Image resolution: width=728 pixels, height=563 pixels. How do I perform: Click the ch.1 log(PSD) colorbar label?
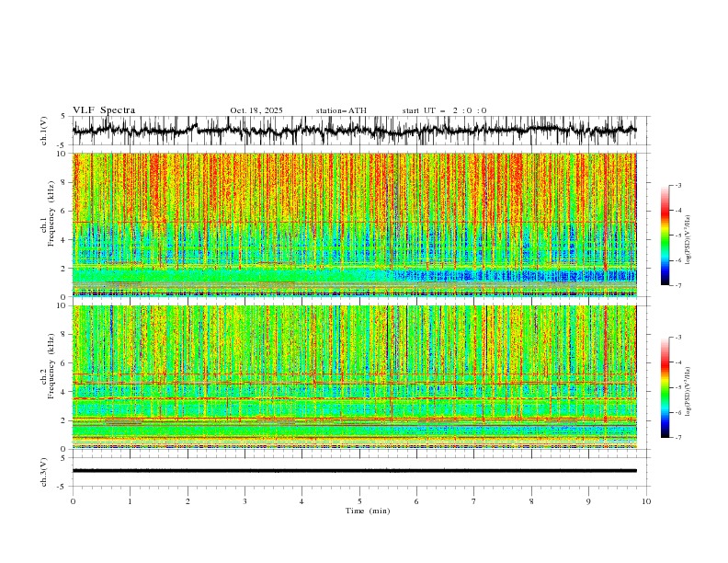[x=688, y=240]
